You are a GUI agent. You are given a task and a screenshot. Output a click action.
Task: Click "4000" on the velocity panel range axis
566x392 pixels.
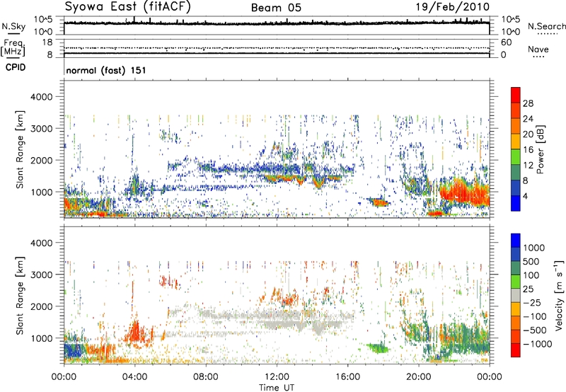41,243
